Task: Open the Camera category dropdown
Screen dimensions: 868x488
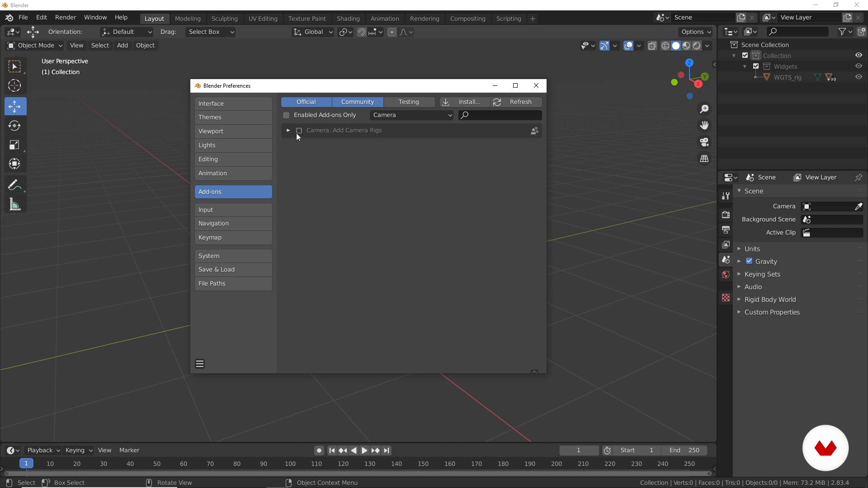Action: 412,115
